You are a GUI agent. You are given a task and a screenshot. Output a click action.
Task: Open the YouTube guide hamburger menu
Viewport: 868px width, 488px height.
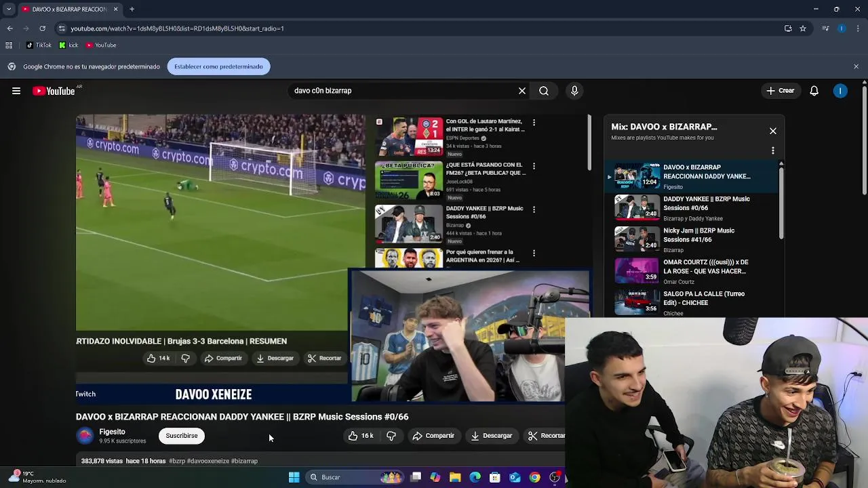point(16,91)
